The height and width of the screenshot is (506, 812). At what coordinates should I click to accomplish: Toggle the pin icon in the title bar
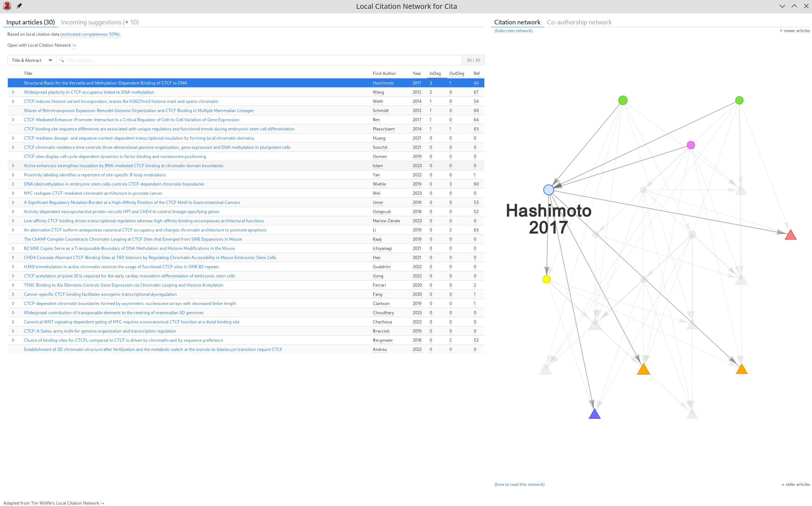pos(19,6)
